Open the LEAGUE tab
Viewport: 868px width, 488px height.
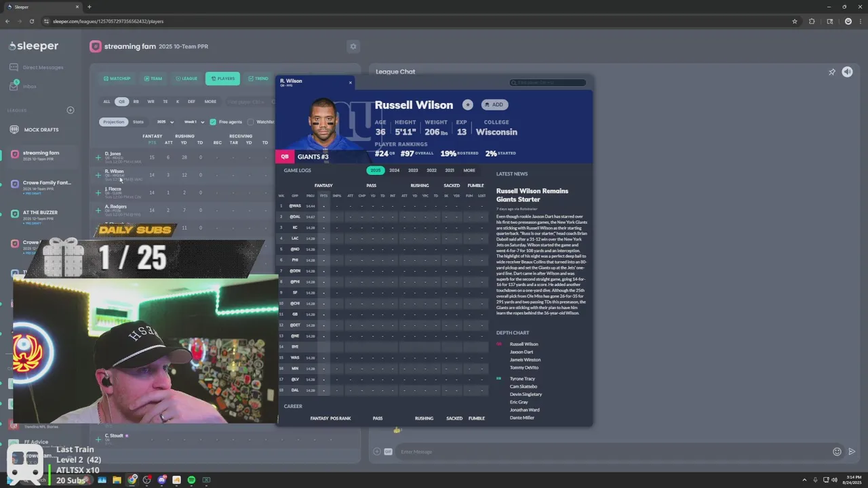tap(186, 79)
